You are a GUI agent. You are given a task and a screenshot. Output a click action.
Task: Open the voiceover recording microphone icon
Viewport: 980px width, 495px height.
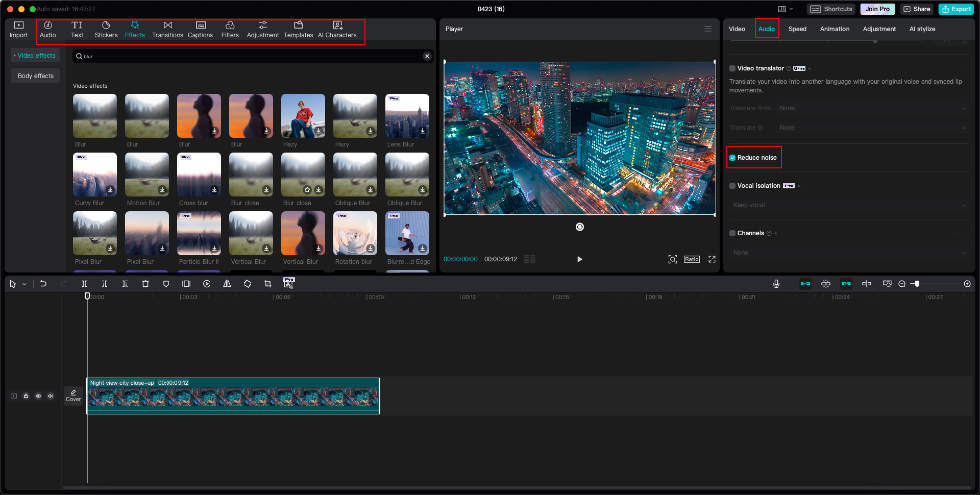[776, 284]
